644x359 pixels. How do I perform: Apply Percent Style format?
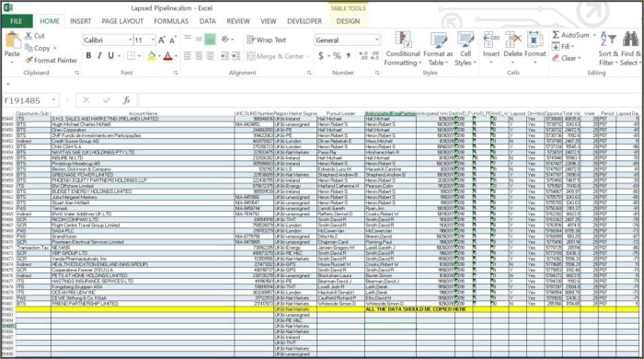pyautogui.click(x=338, y=56)
